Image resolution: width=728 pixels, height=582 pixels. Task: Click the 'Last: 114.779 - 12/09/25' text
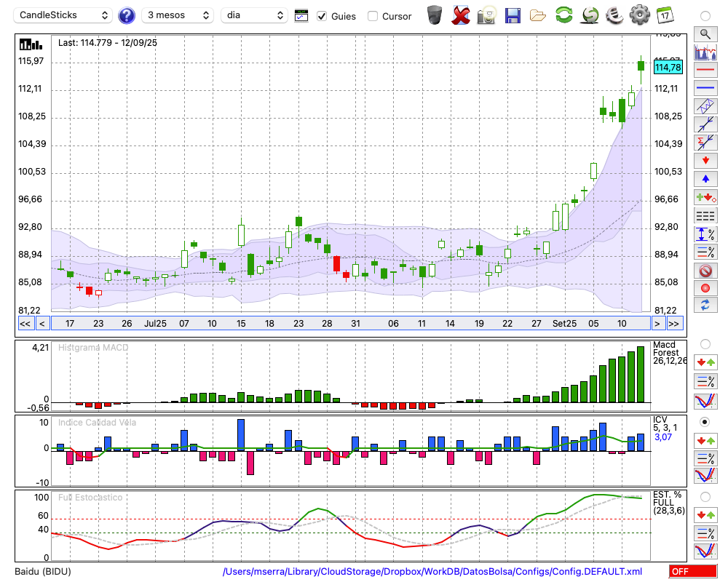pos(108,43)
